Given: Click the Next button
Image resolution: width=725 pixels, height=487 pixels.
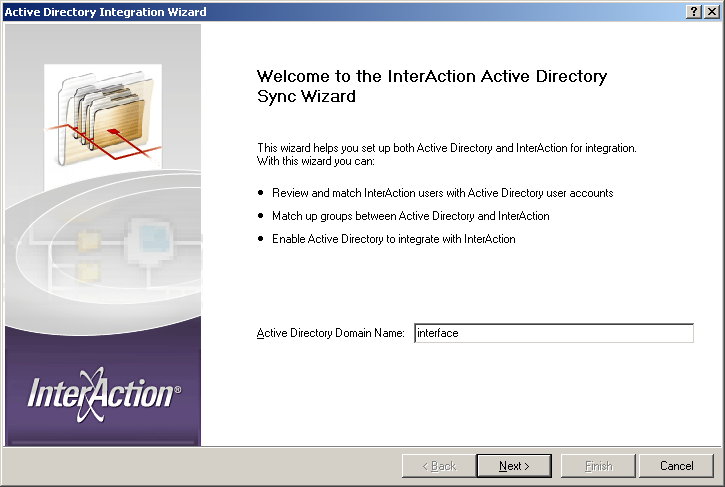Looking at the screenshot, I should pyautogui.click(x=514, y=466).
